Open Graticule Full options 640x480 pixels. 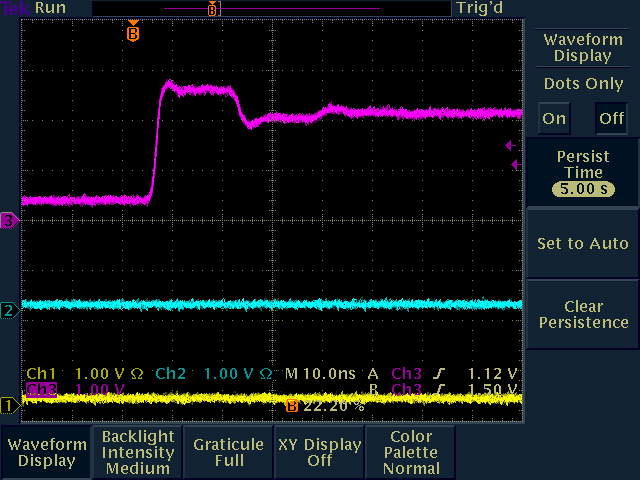pos(229,452)
